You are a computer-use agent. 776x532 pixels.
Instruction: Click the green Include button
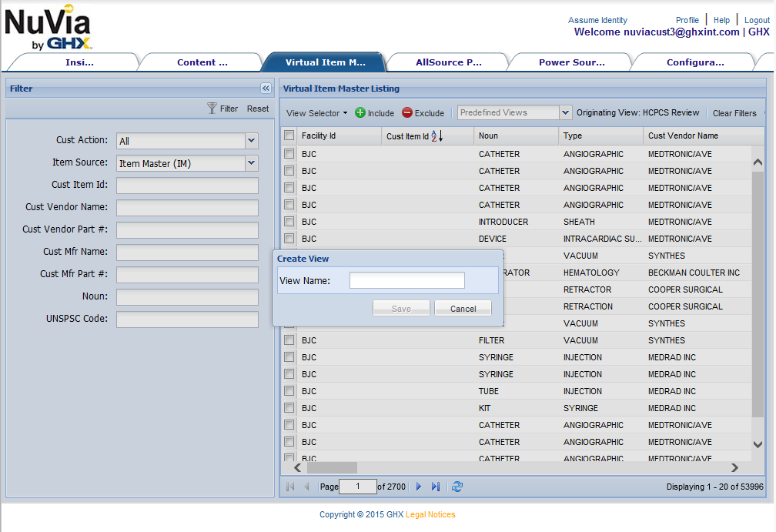(x=375, y=113)
